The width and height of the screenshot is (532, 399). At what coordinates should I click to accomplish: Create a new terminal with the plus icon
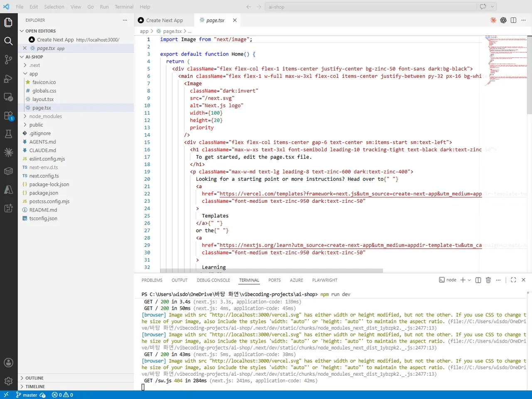[x=463, y=280]
